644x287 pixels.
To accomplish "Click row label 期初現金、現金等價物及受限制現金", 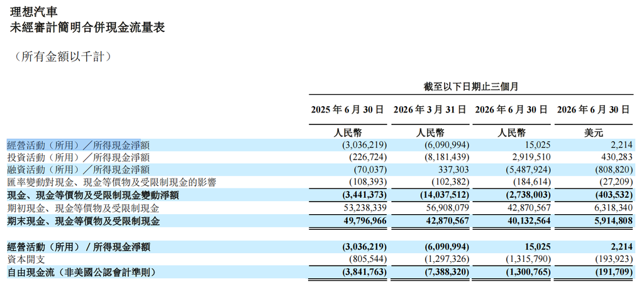I will (84, 208).
